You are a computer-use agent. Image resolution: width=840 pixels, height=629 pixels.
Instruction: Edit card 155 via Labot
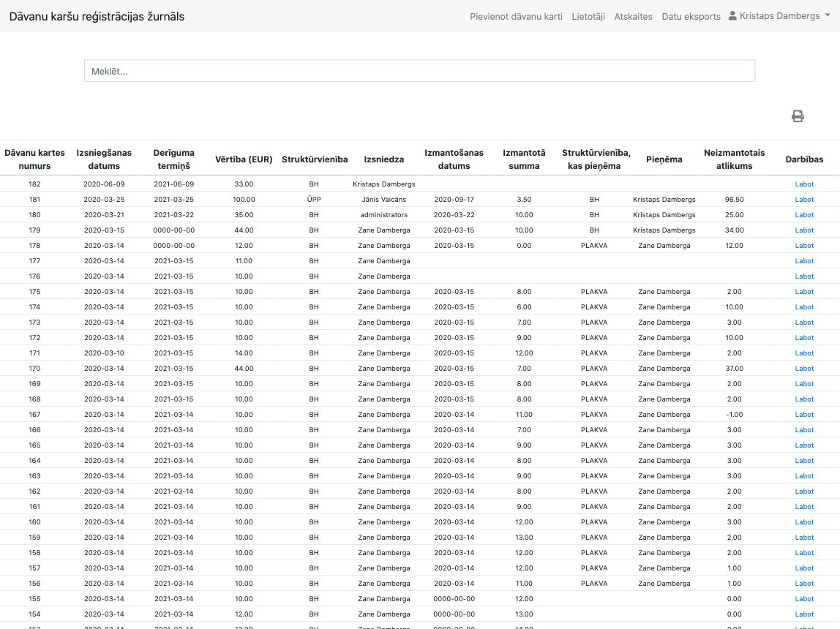tap(804, 599)
